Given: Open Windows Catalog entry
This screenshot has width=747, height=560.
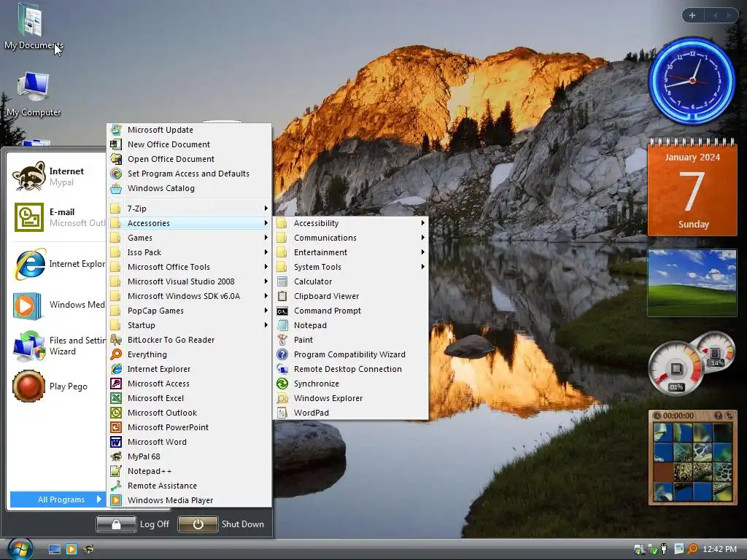Looking at the screenshot, I should pyautogui.click(x=189, y=188).
